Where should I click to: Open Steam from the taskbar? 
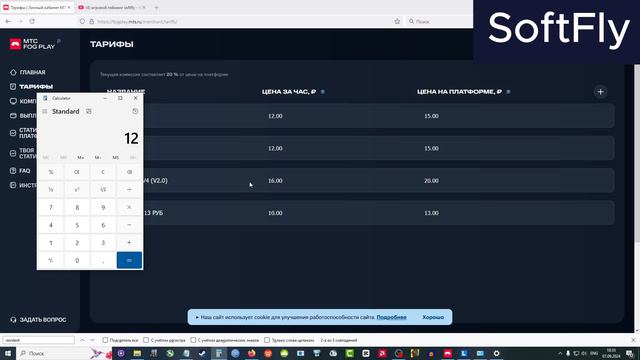click(202, 353)
